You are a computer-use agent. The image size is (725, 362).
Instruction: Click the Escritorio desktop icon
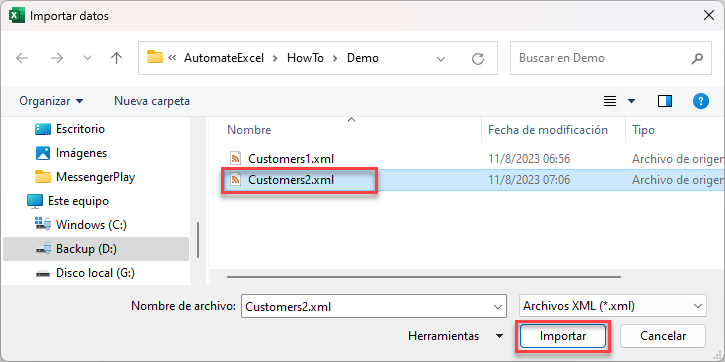[x=43, y=129]
